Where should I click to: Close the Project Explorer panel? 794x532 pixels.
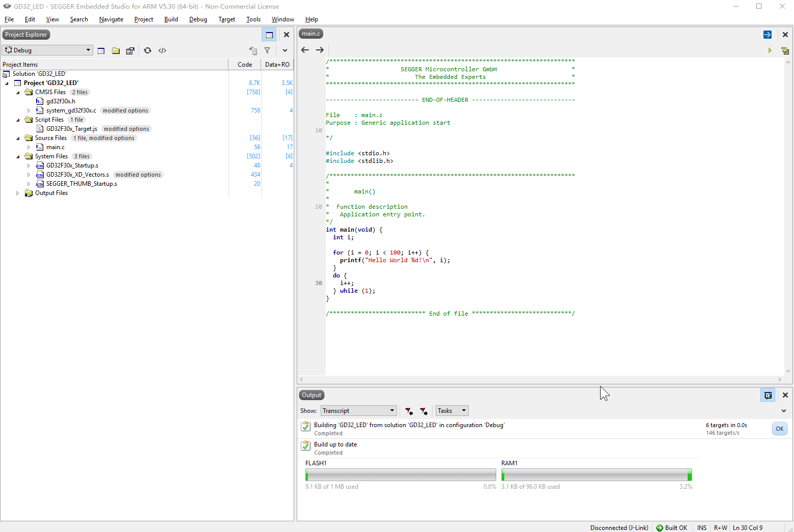pos(287,35)
